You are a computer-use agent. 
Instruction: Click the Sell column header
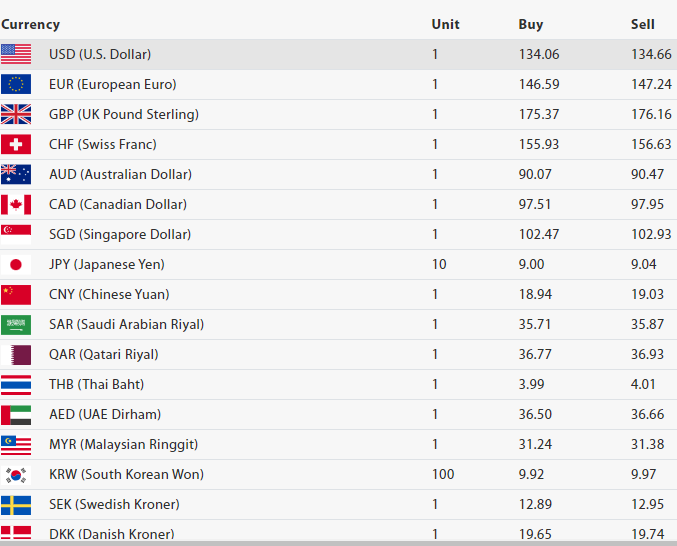click(x=643, y=24)
